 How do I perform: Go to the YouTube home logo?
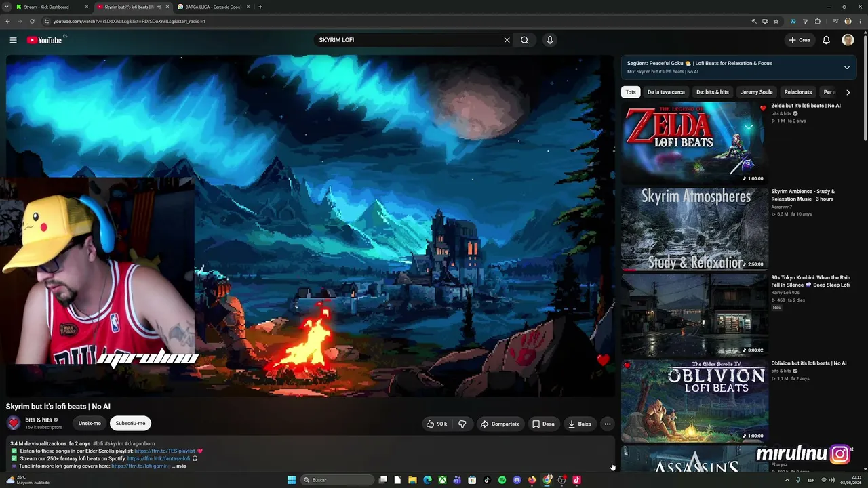[44, 40]
